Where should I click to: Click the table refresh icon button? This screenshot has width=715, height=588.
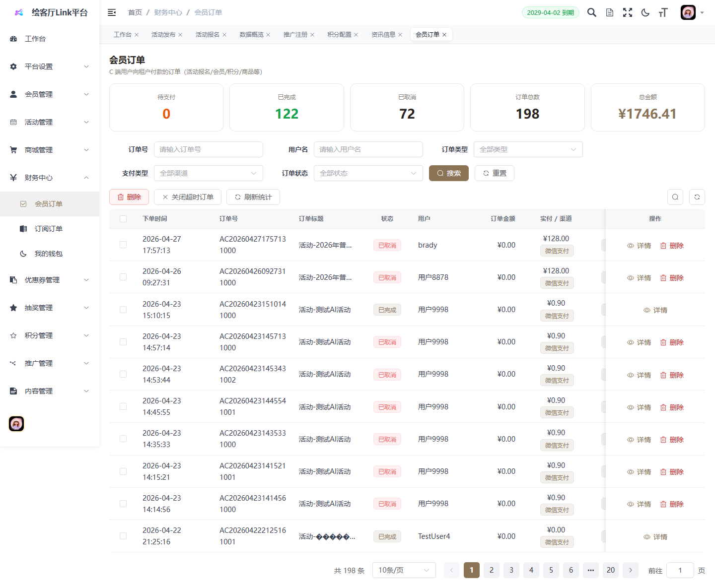[697, 197]
